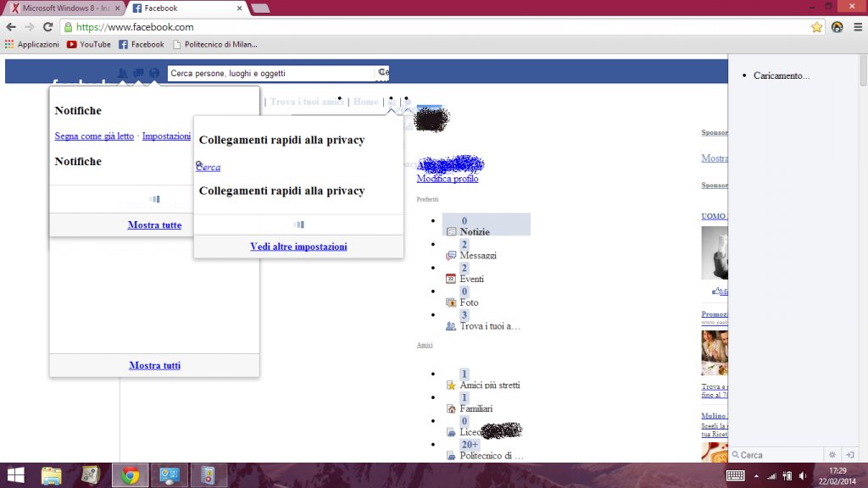Click the UOMO sponsored ad thumbnail
The image size is (868, 488).
(x=715, y=252)
